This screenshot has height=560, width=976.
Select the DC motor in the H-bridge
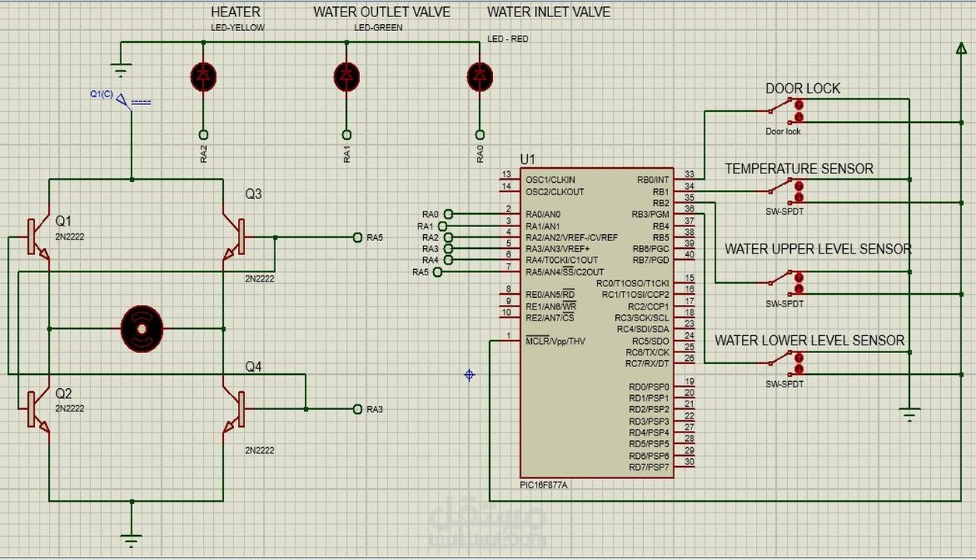142,328
